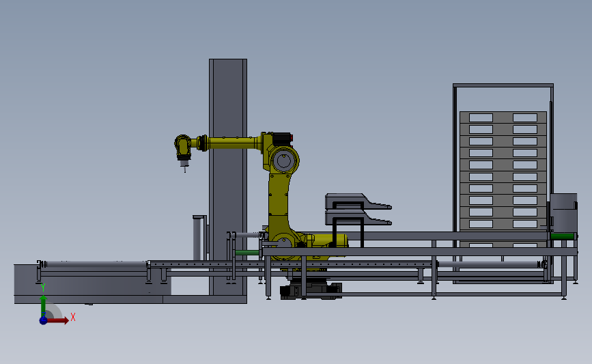Select the yellow robot's horizontal forearm
Screen dimensions: 592x364
[x=233, y=143]
